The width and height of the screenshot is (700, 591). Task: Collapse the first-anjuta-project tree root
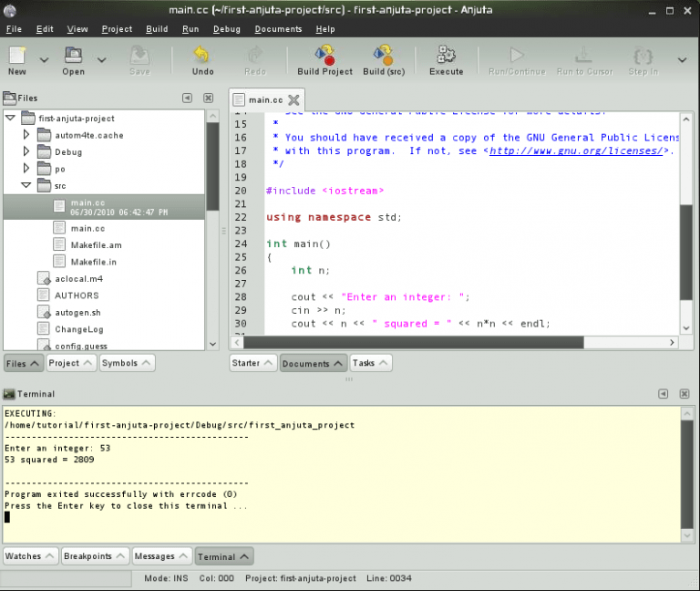coord(10,118)
